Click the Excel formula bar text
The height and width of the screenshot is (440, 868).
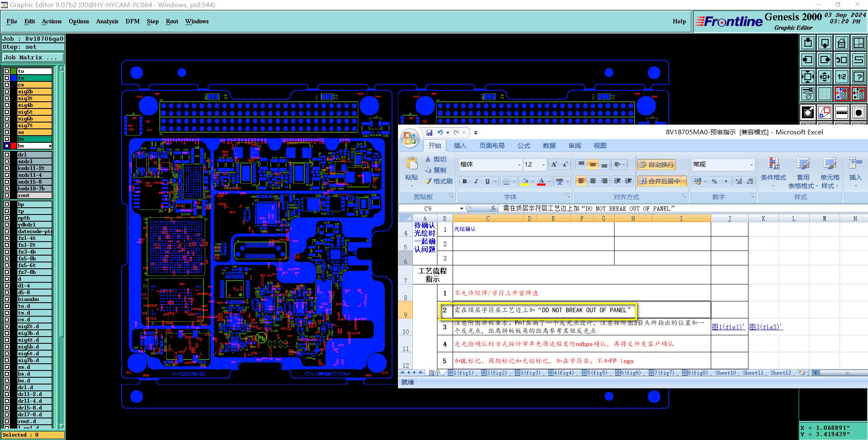[589, 209]
